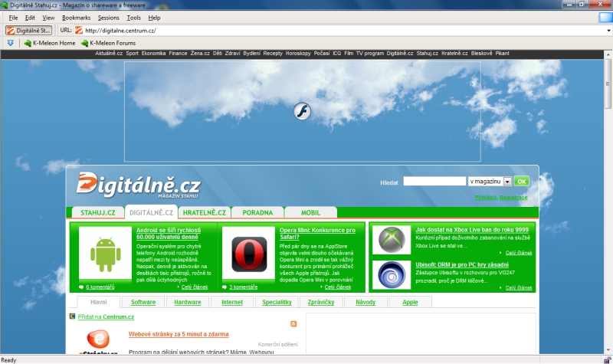Open the File menu
Viewport: 613px width, 364px height.
tap(13, 18)
